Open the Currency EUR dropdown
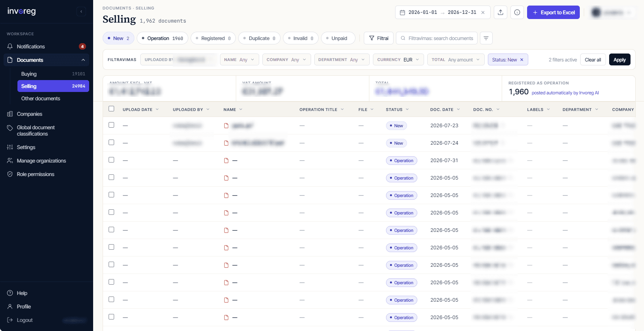 click(398, 59)
